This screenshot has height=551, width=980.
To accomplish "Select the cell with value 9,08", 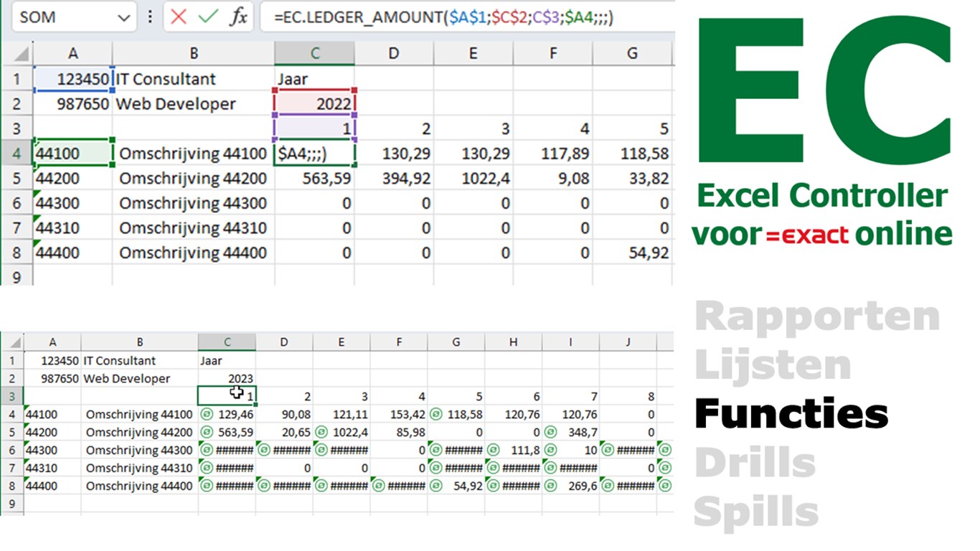I will click(x=553, y=178).
